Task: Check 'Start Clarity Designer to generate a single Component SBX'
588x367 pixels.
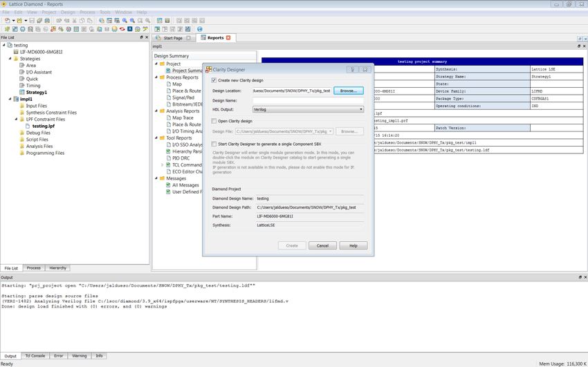Action: [214, 144]
